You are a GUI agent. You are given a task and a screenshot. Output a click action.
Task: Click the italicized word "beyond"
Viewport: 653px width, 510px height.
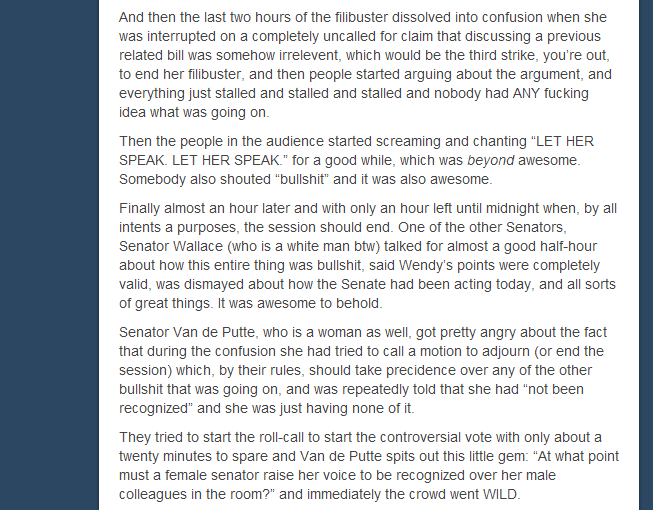(x=491, y=161)
